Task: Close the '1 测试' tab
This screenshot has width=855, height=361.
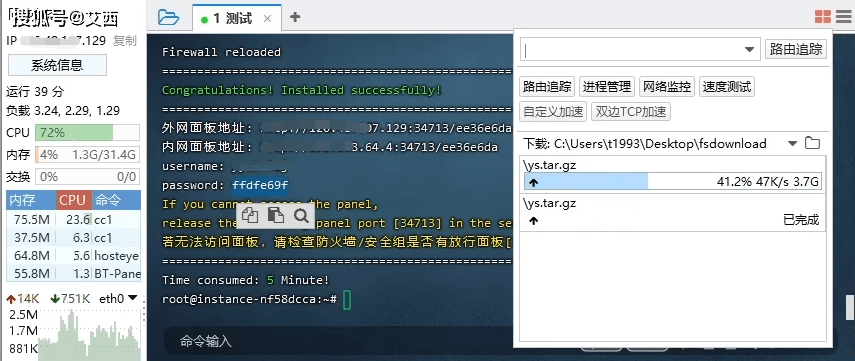Action: pos(267,19)
